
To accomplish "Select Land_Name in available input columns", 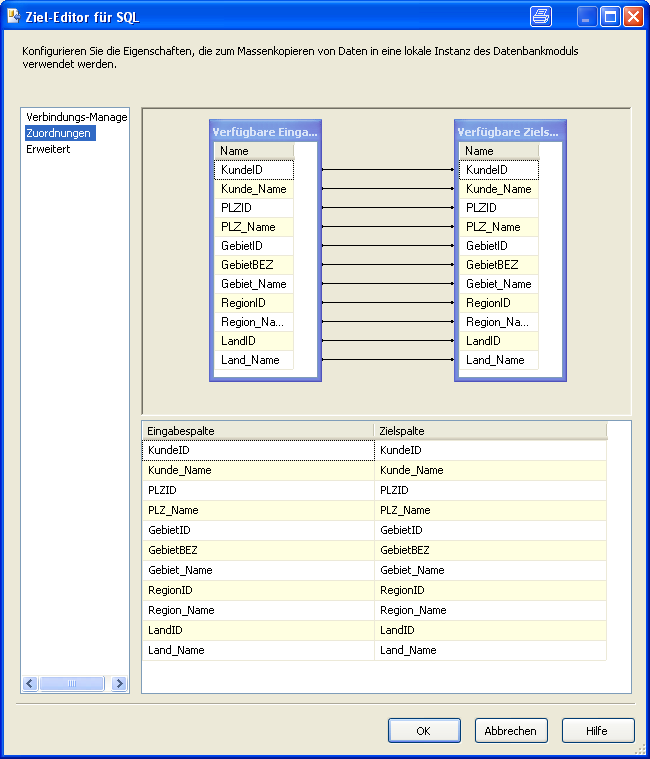I will point(254,360).
